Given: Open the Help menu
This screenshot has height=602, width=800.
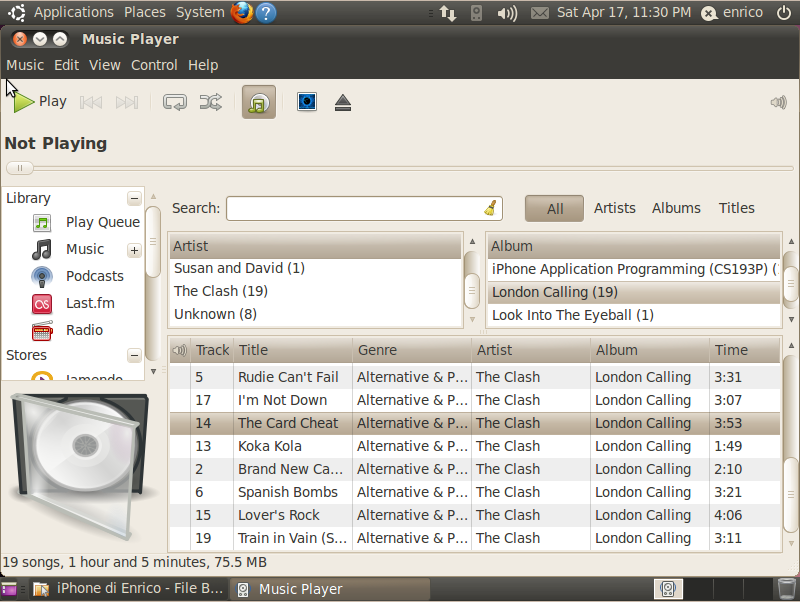Looking at the screenshot, I should [x=203, y=65].
